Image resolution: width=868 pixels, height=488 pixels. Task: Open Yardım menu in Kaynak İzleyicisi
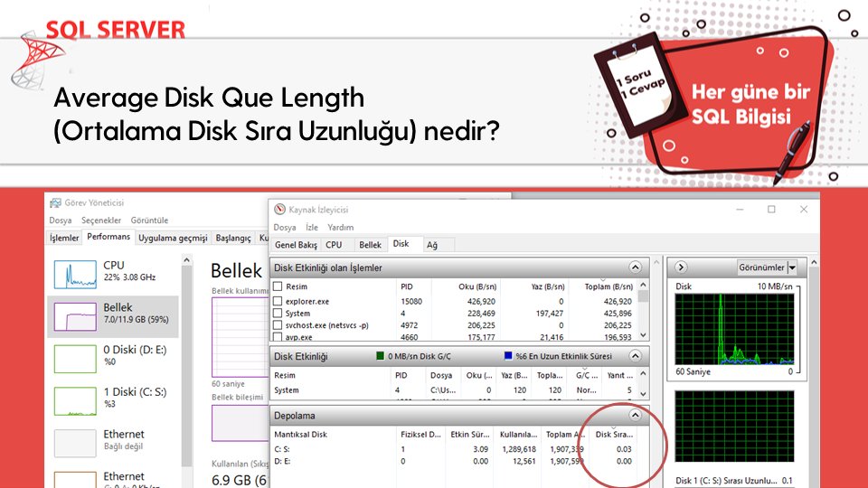pyautogui.click(x=340, y=228)
